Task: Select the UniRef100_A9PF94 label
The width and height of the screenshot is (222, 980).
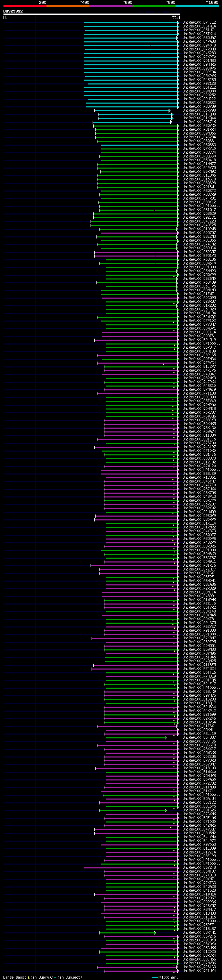Action: [199, 72]
